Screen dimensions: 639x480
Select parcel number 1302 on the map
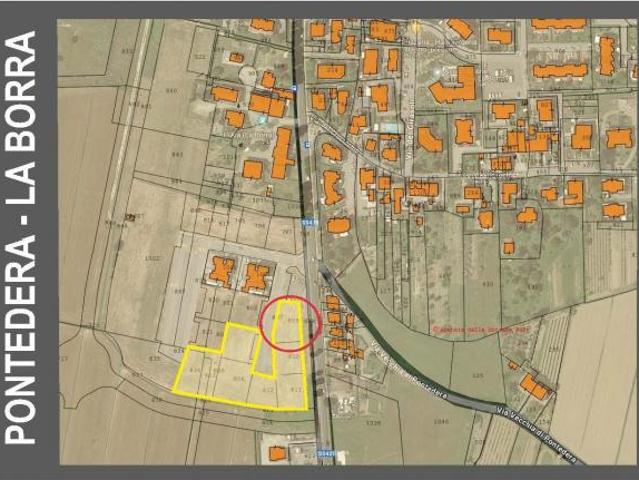[x=153, y=258]
